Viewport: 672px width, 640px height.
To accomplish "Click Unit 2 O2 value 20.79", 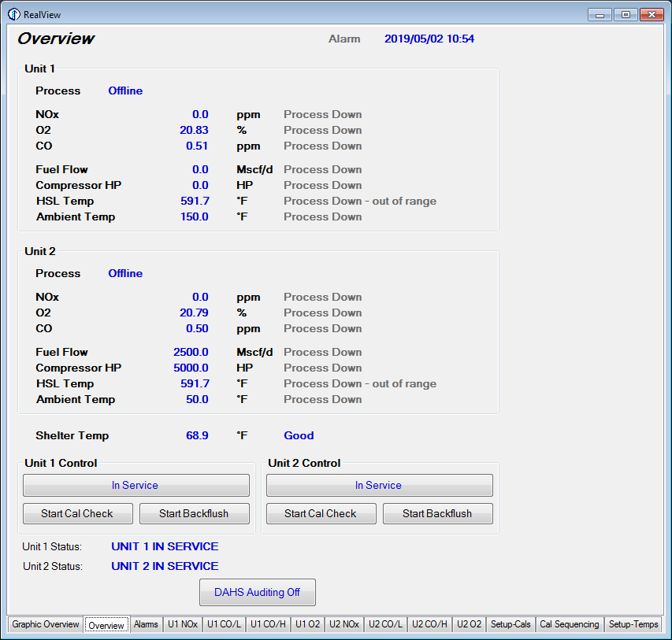I will pyautogui.click(x=194, y=313).
